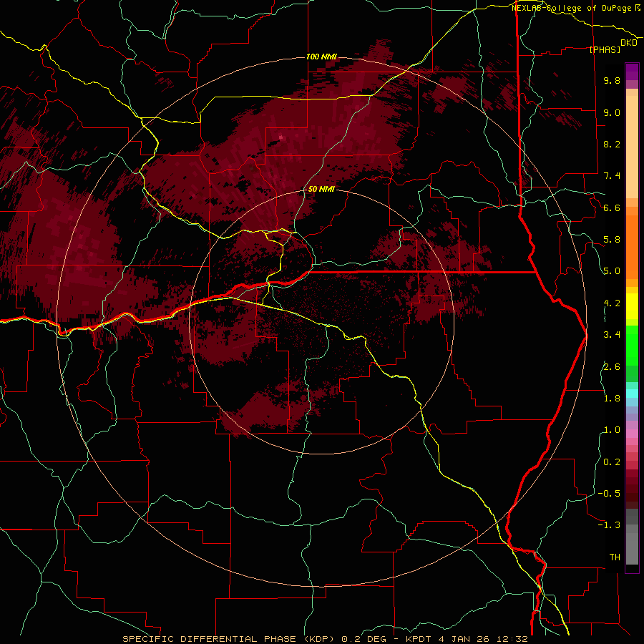
Task: Click the 1.0 legend value
Action: click(612, 430)
